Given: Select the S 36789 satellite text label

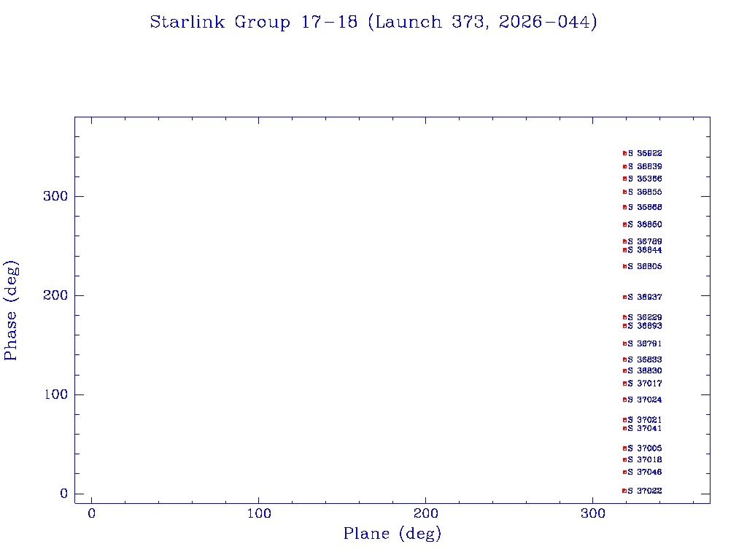Looking at the screenshot, I should click(x=645, y=241).
